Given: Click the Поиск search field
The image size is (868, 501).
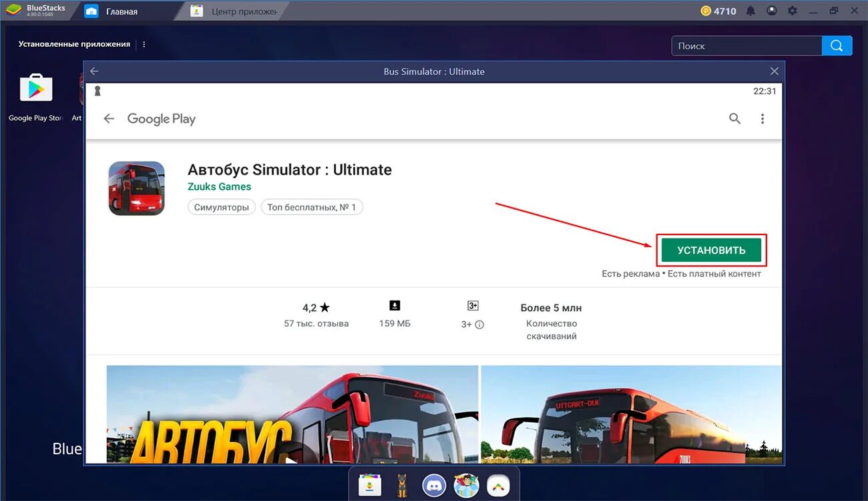Looking at the screenshot, I should tap(746, 45).
